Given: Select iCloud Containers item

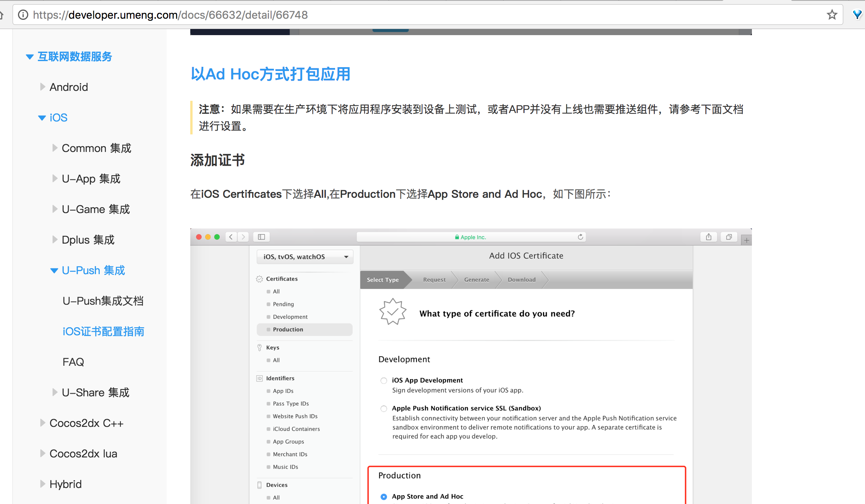Looking at the screenshot, I should (x=296, y=429).
